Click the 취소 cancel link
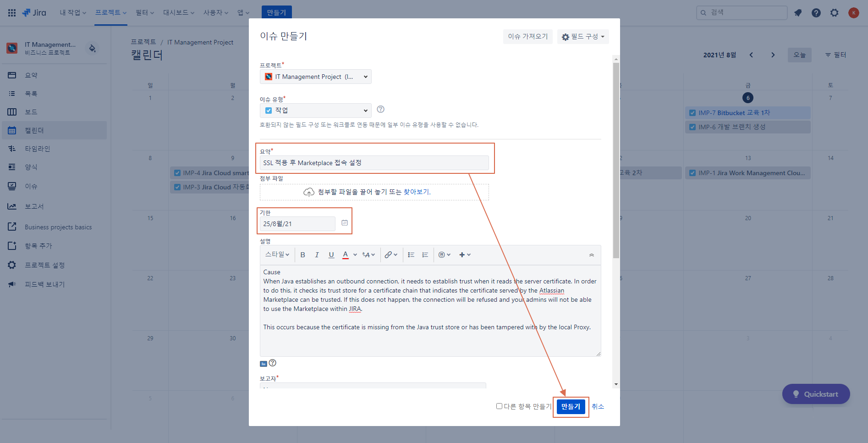The width and height of the screenshot is (868, 443). pos(598,406)
